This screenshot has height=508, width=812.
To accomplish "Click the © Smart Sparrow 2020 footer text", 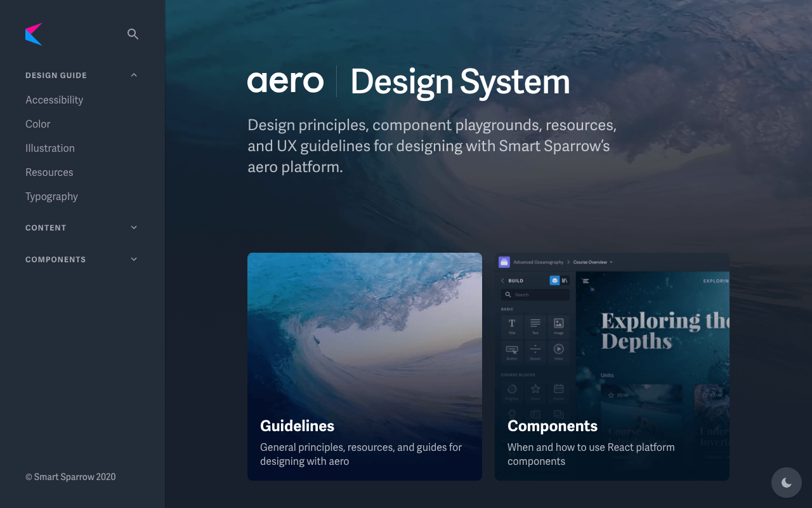I will [x=70, y=477].
